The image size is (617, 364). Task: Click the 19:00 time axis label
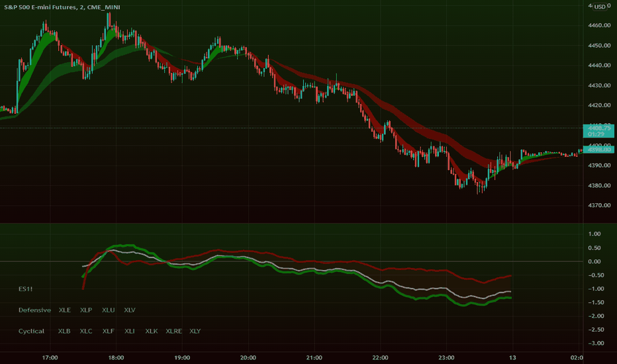click(182, 357)
